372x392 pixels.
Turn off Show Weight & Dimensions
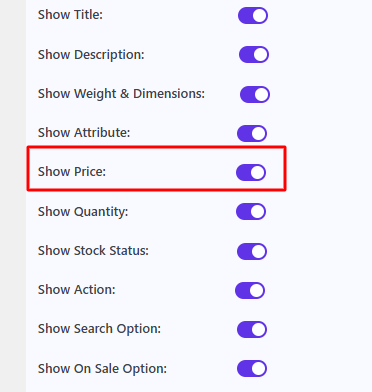click(255, 94)
